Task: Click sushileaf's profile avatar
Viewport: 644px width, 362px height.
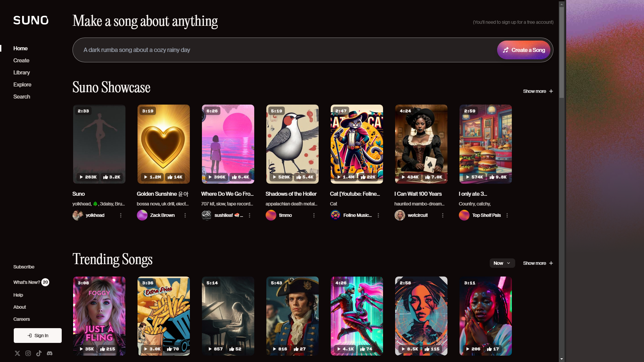Action: click(207, 215)
